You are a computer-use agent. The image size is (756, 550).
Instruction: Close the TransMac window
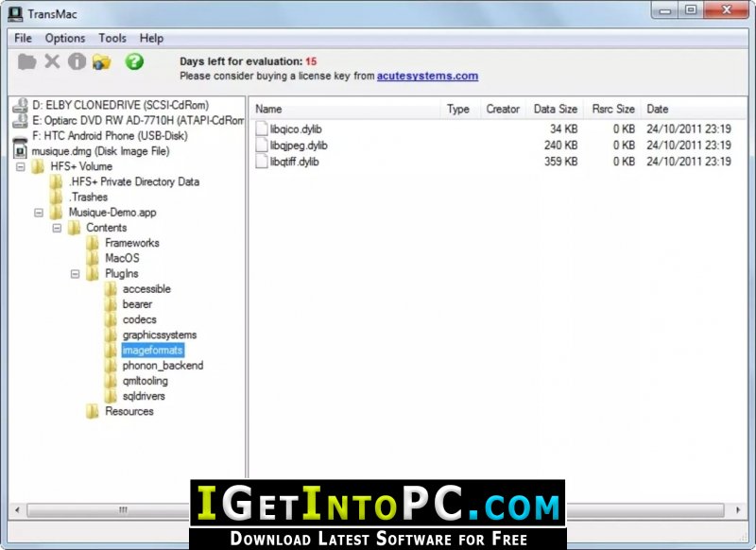tap(727, 10)
